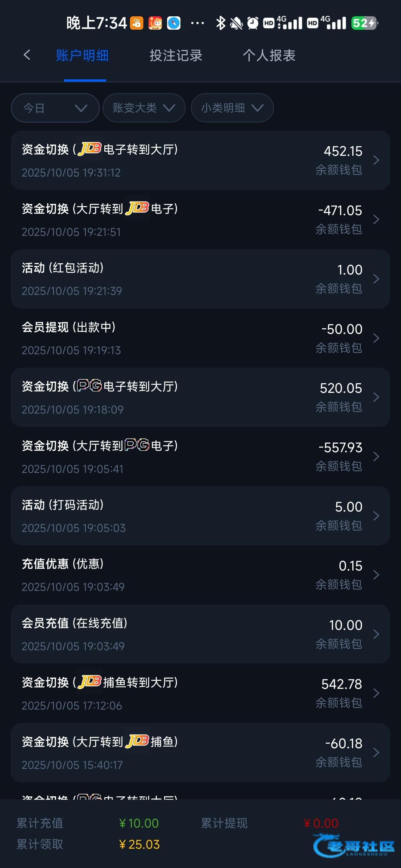This screenshot has width=401, height=868.
Task: Tap the chevron beside the 520.05 transfer
Action: (x=376, y=397)
